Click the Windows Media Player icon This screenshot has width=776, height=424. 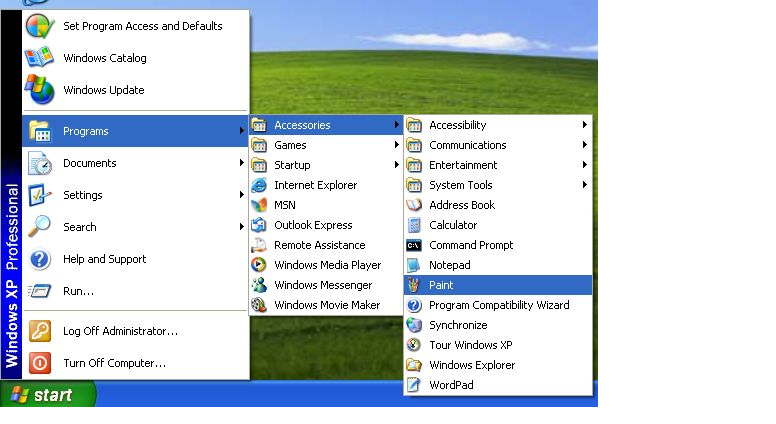[259, 265]
